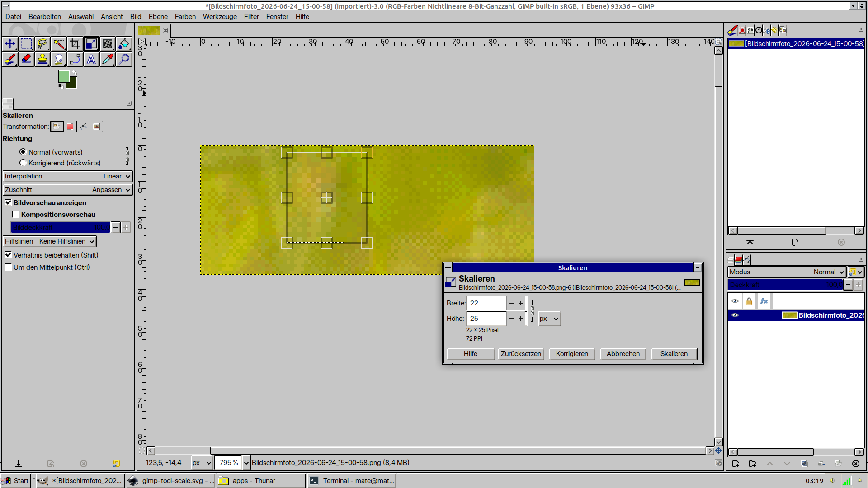Select the Crop tool

pos(75,44)
